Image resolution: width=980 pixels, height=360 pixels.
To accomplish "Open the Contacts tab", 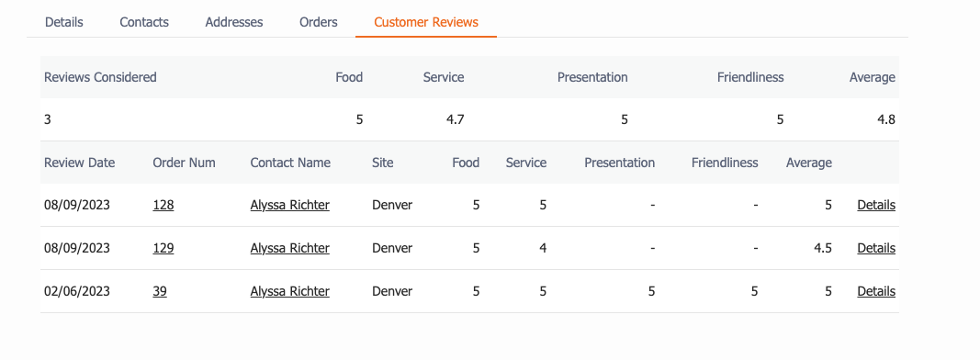I will [144, 22].
